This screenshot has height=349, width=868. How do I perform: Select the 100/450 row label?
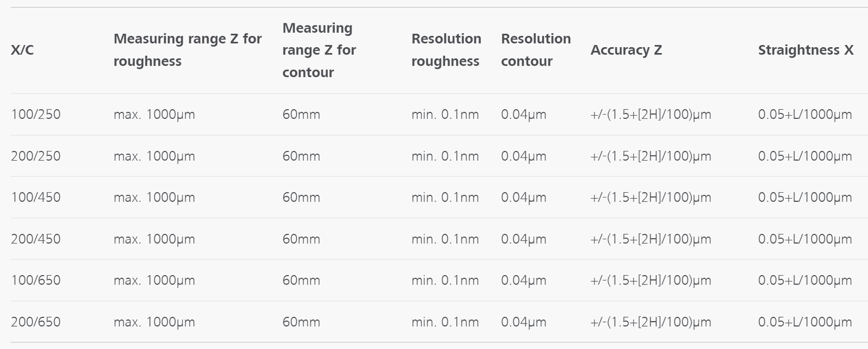pyautogui.click(x=36, y=198)
